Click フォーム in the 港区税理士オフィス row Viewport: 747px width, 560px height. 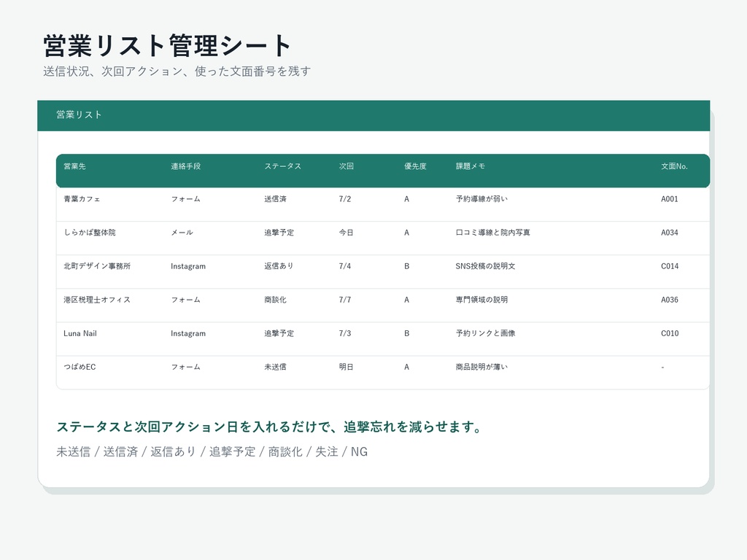[x=186, y=300]
